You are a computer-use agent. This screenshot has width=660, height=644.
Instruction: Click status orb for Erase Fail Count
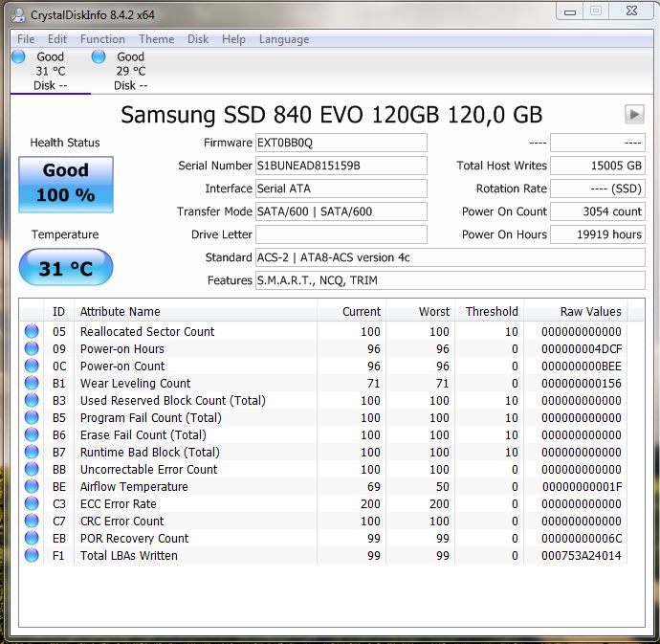pos(32,435)
